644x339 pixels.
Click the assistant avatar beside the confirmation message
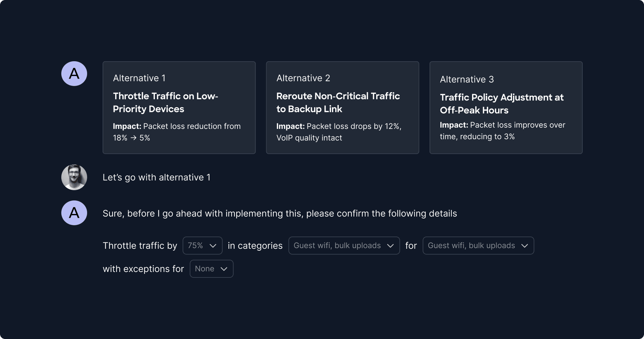pos(74,213)
